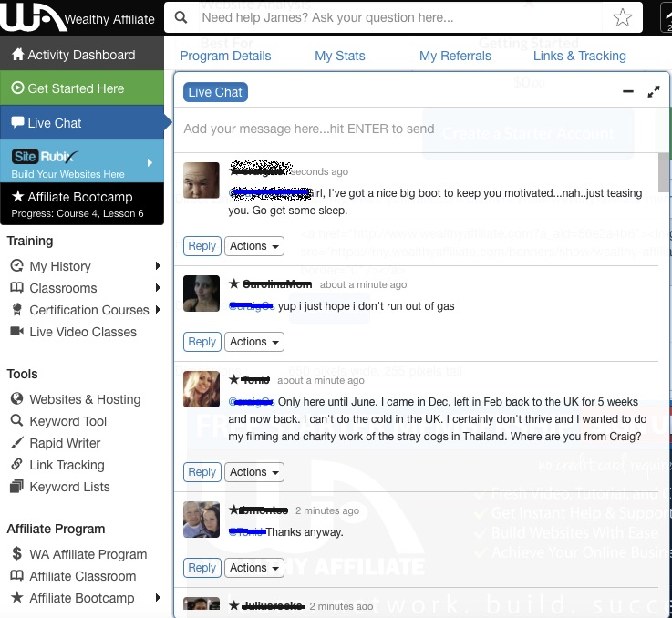Open Actions dropdown on the gas message

click(x=254, y=342)
